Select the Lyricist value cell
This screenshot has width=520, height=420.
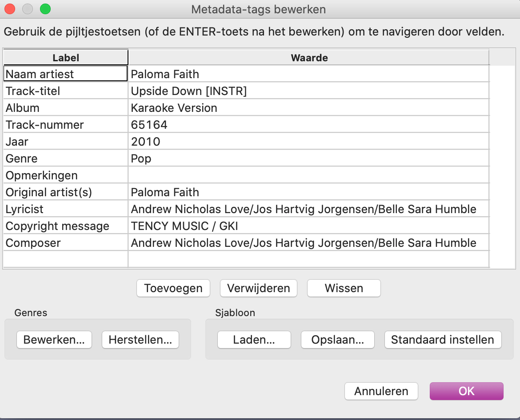coord(309,209)
